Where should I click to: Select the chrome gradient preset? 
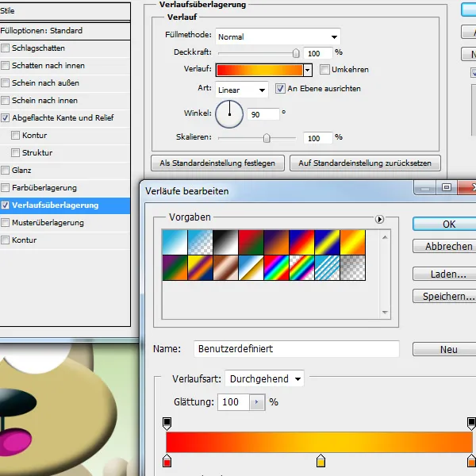(x=251, y=268)
